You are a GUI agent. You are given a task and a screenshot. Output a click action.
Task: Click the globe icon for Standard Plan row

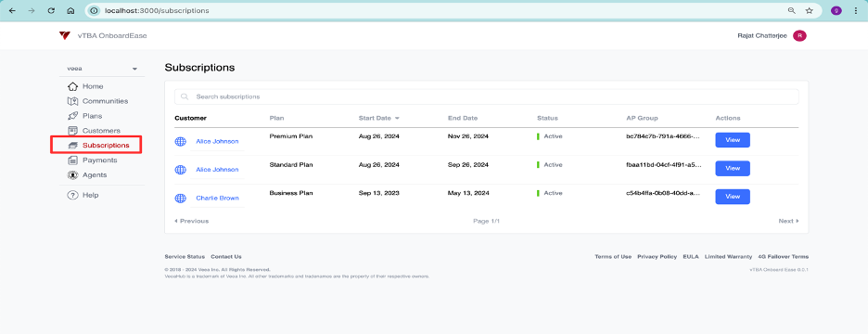[x=181, y=170]
